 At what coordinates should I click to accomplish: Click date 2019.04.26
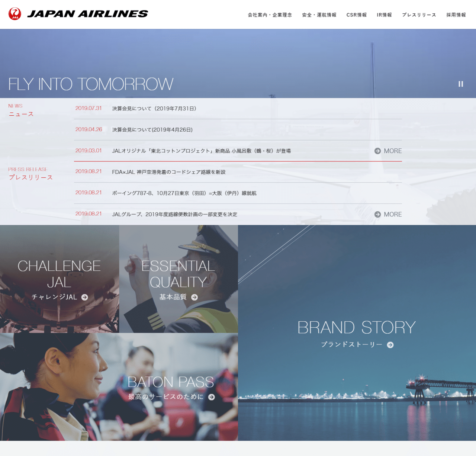89,129
